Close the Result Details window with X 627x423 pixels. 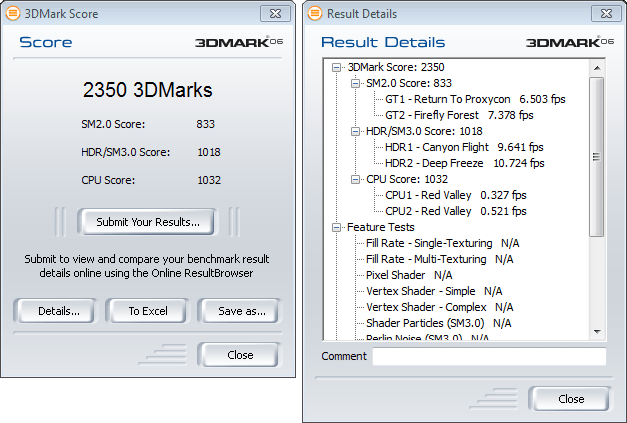point(606,13)
